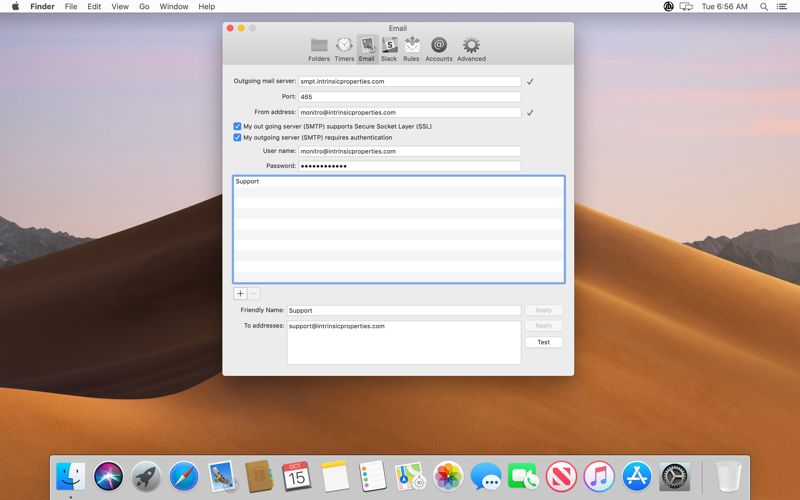The image size is (800, 500).
Task: Open Spotlight search magnifier icon
Action: pos(764,7)
